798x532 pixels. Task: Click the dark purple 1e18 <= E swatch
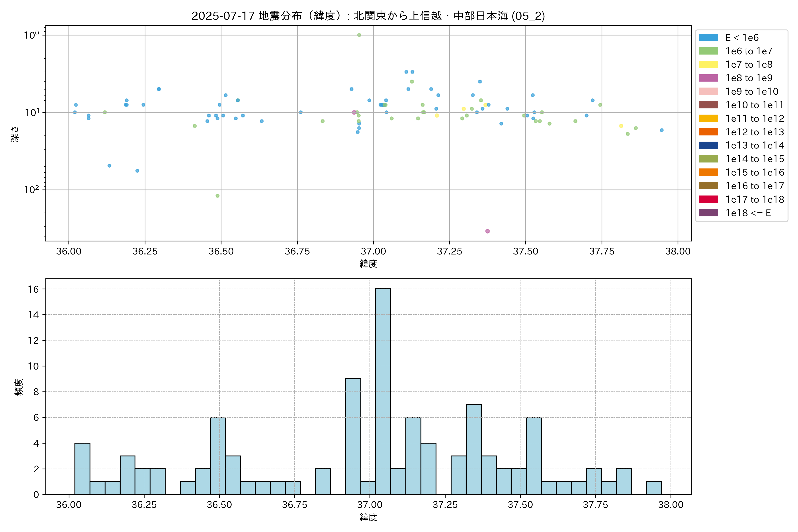pos(708,213)
